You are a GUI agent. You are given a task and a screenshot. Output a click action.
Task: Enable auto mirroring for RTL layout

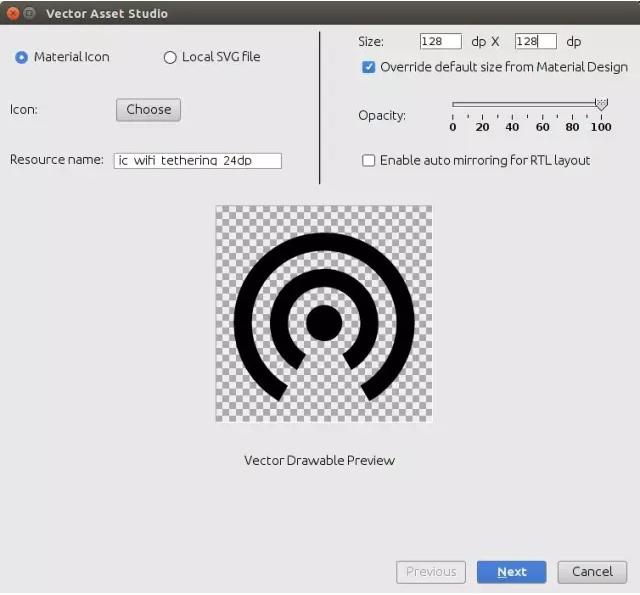click(368, 160)
